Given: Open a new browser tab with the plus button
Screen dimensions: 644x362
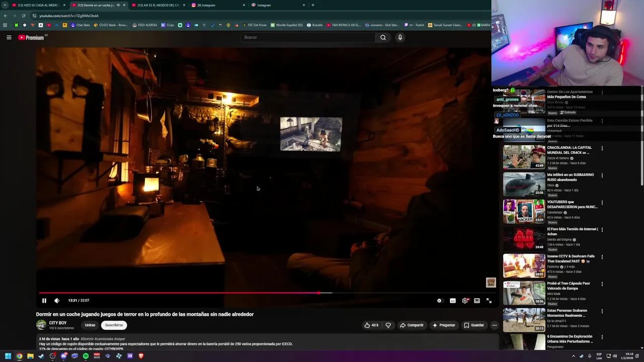Looking at the screenshot, I should pyautogui.click(x=313, y=5).
